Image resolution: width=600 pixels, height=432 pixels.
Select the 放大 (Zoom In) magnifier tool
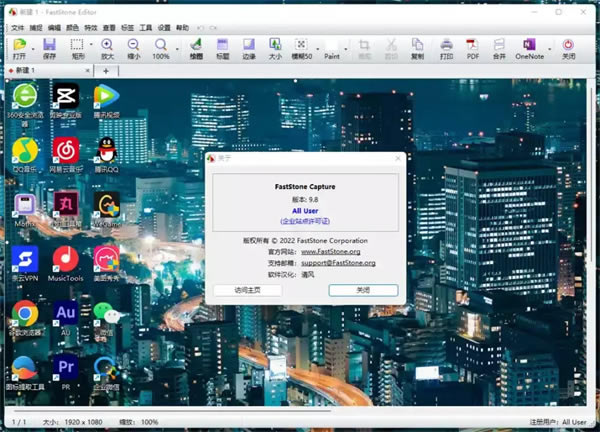point(107,49)
